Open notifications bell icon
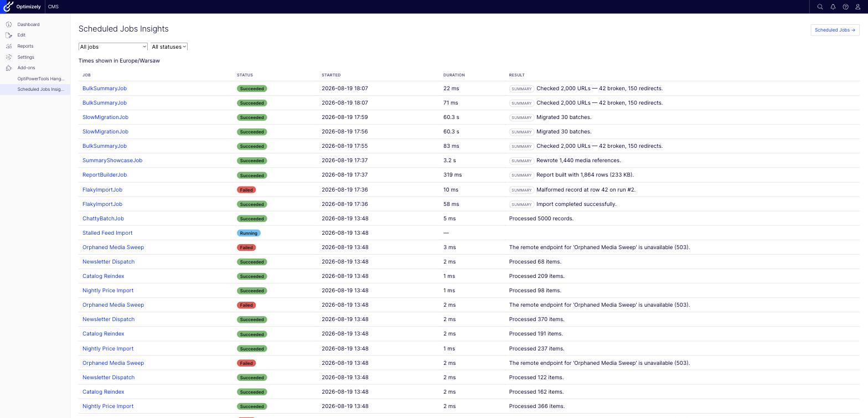 tap(833, 7)
